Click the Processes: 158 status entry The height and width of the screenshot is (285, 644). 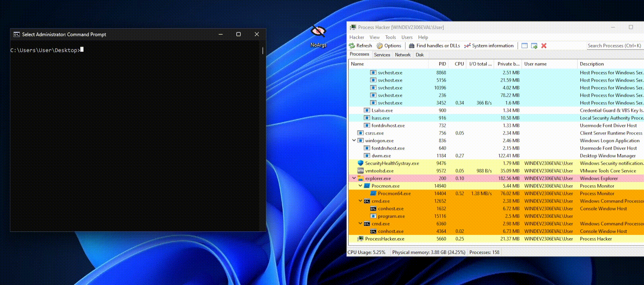tap(484, 252)
